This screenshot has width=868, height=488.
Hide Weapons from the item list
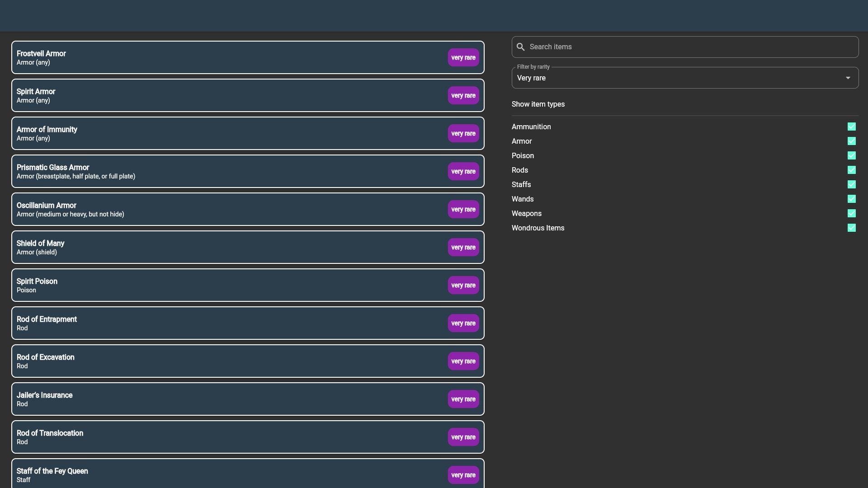click(x=851, y=214)
